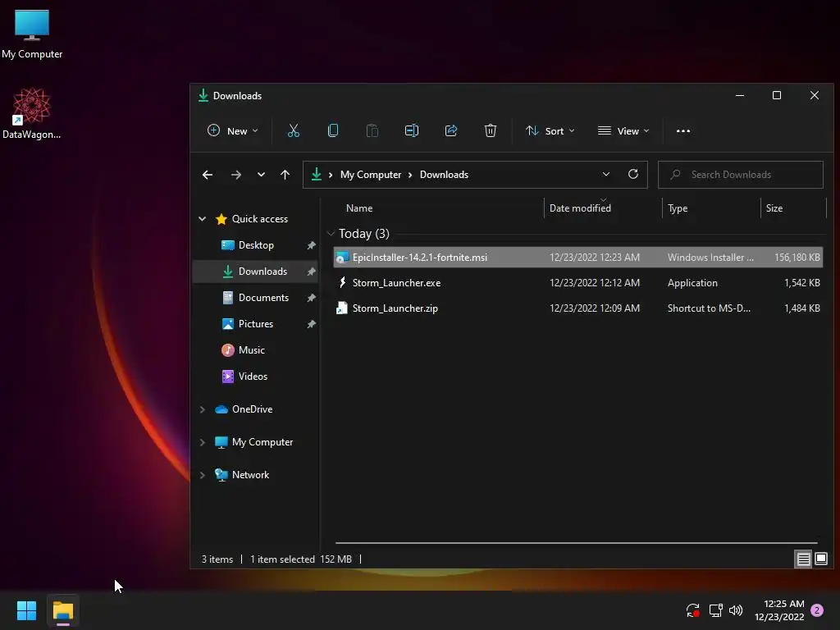Image resolution: width=840 pixels, height=630 pixels.
Task: Click the File Explorer taskbar icon
Action: 62,610
